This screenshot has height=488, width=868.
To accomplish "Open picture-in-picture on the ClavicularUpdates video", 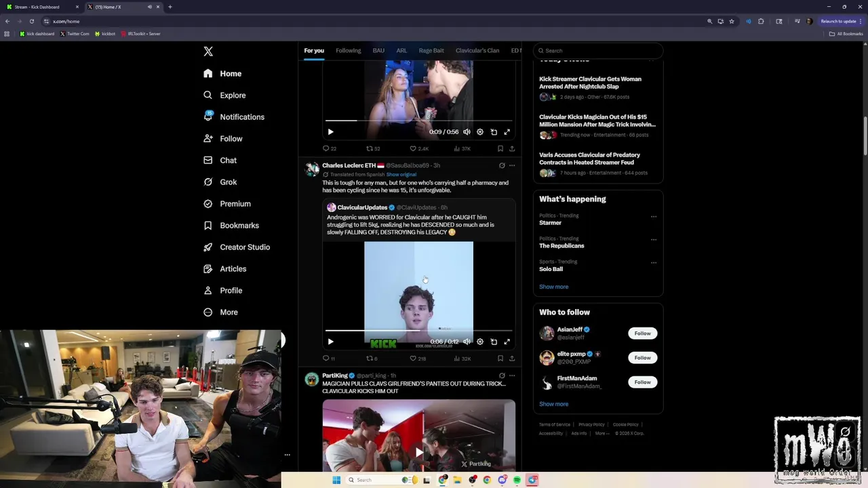I will click(494, 342).
